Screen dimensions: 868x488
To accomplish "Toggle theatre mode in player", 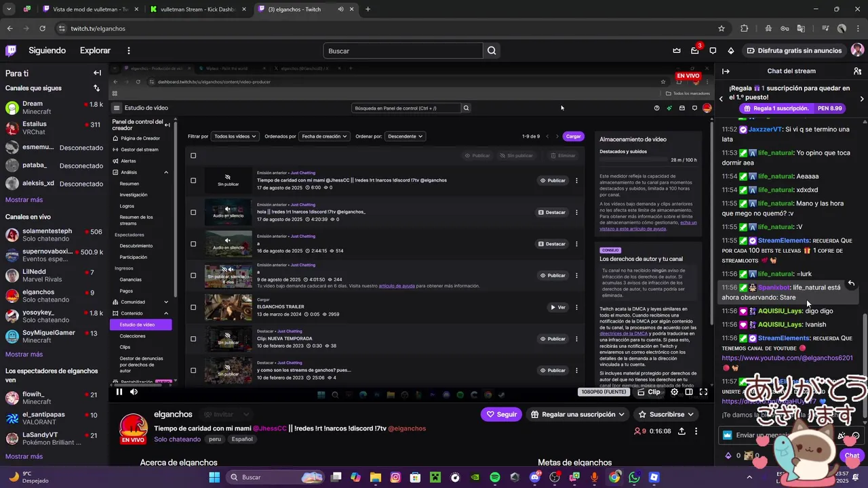I will 689,392.
